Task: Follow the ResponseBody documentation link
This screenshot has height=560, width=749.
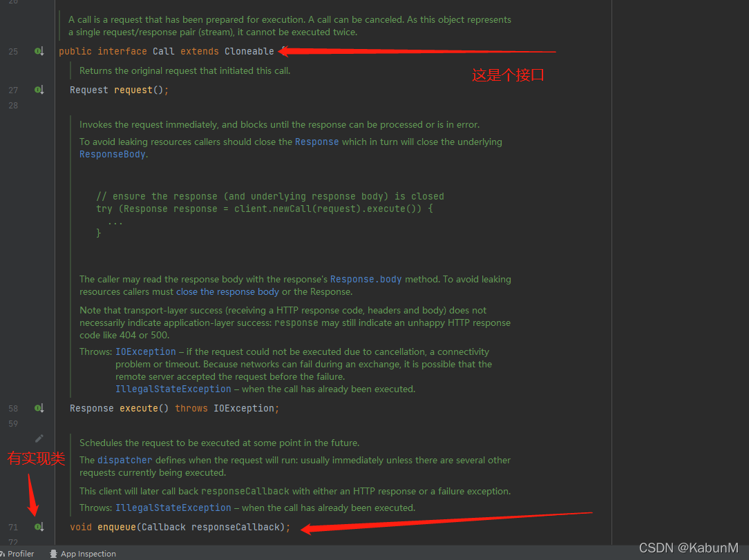Action: 112,154
